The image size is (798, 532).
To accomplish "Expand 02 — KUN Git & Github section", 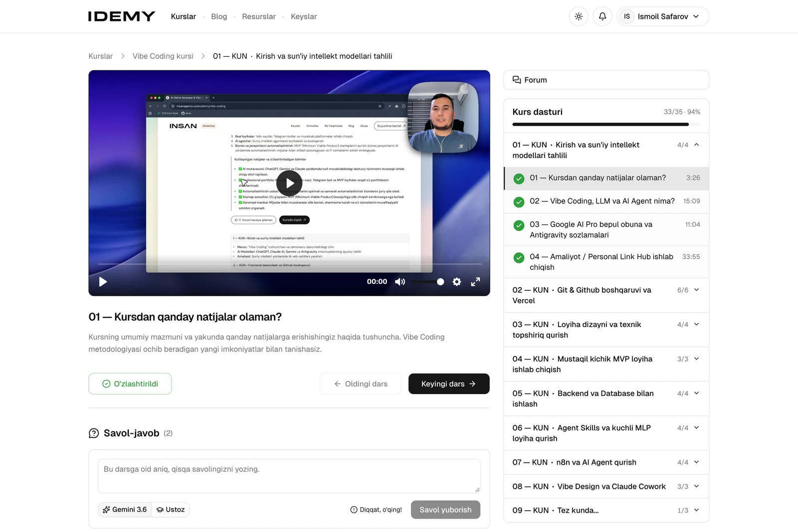I will 606,295.
